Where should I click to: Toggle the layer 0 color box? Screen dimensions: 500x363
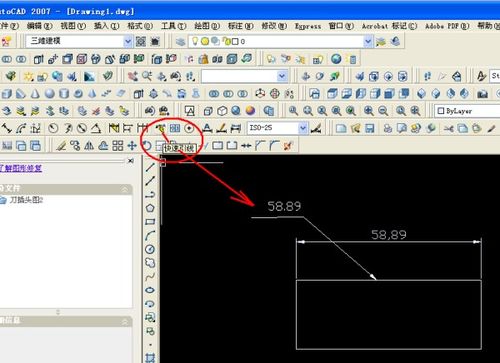click(x=235, y=42)
